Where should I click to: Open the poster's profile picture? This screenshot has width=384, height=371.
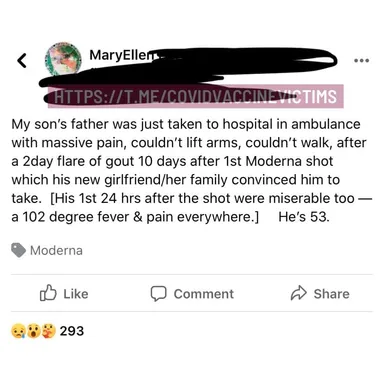(x=63, y=59)
